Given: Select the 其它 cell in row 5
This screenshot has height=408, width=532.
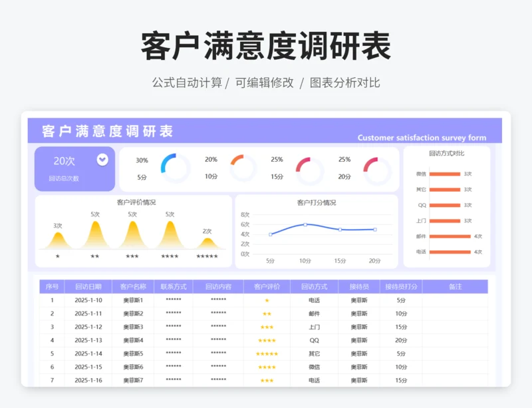Looking at the screenshot, I should [314, 353].
